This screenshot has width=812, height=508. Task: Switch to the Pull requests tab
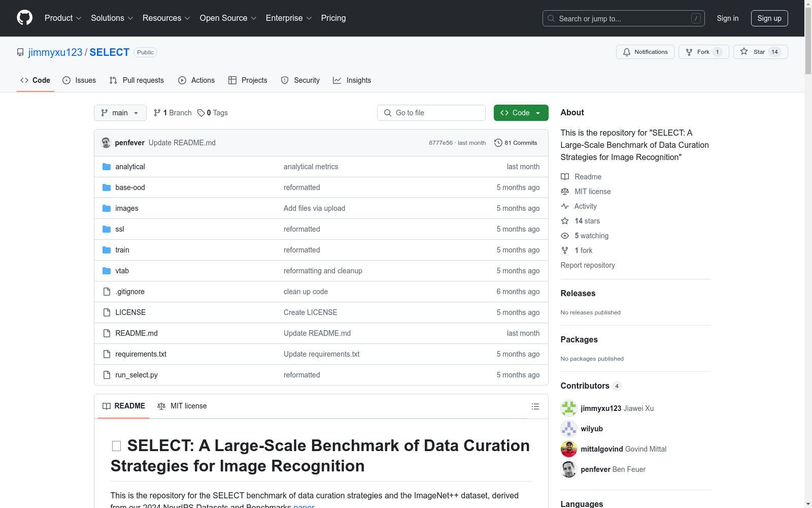[x=137, y=80]
